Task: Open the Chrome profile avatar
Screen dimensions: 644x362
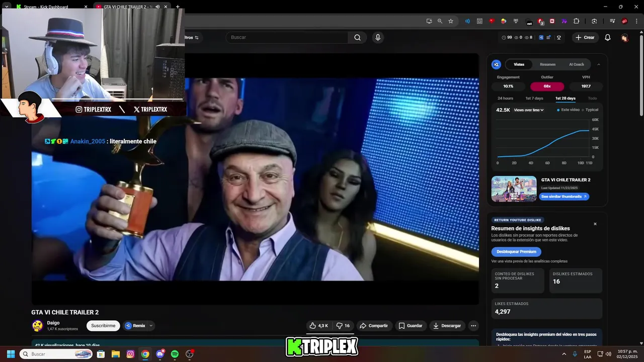Action: pyautogui.click(x=624, y=21)
